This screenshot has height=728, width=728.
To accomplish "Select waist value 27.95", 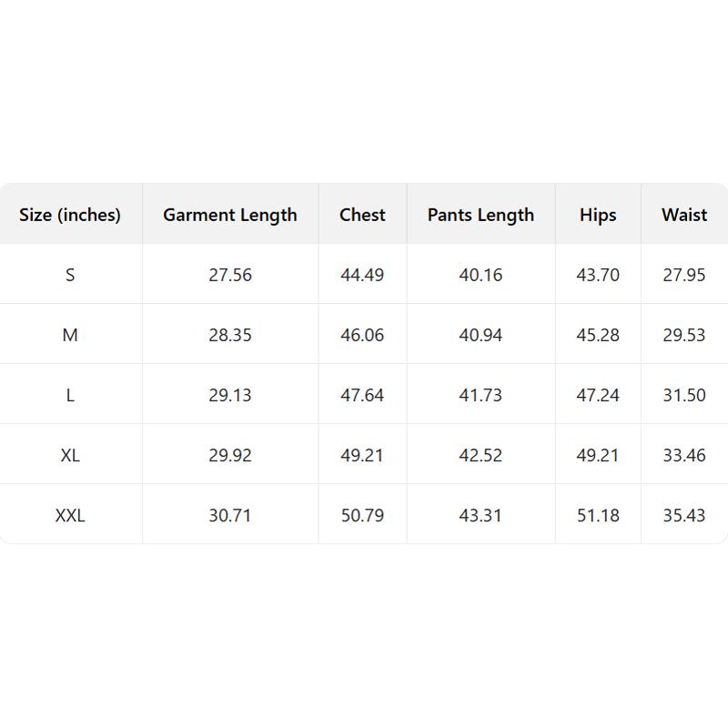I will [684, 275].
